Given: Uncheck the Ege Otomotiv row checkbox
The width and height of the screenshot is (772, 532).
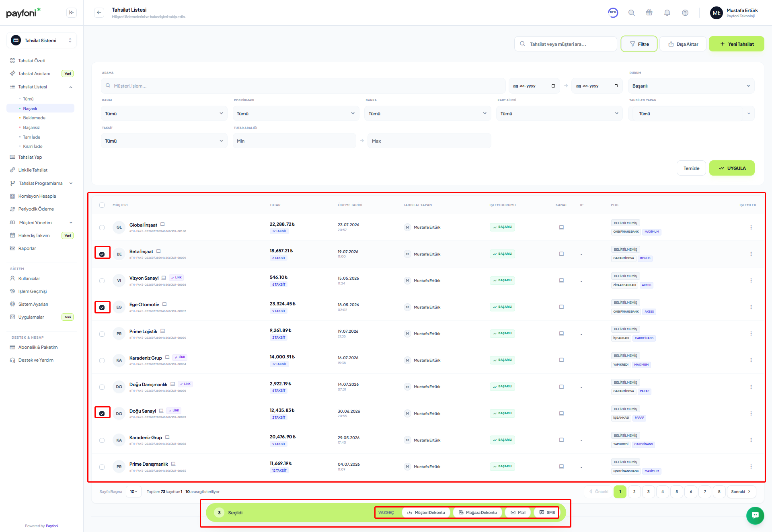Looking at the screenshot, I should pos(102,307).
